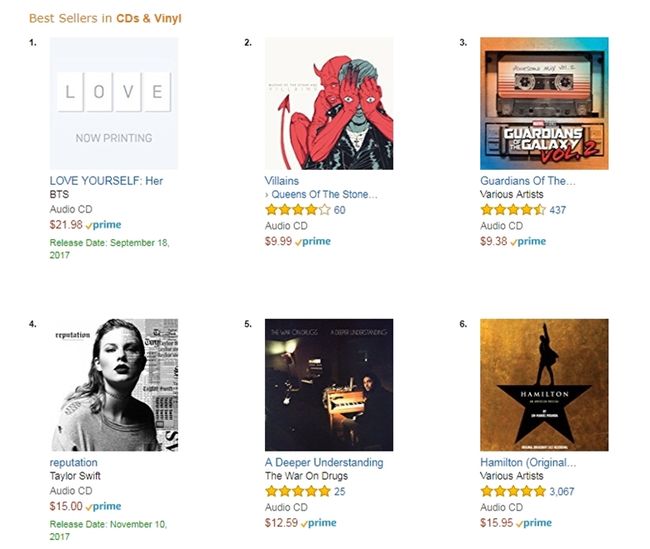Click the $21.98 price for LOVE YOURSELF
The width and height of the screenshot is (650, 549).
[66, 225]
